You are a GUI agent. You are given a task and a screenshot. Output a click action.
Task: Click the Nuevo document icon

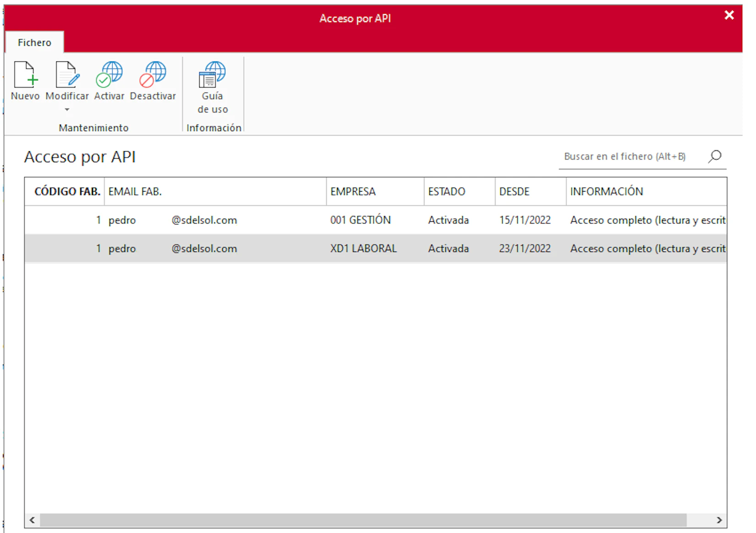point(25,75)
